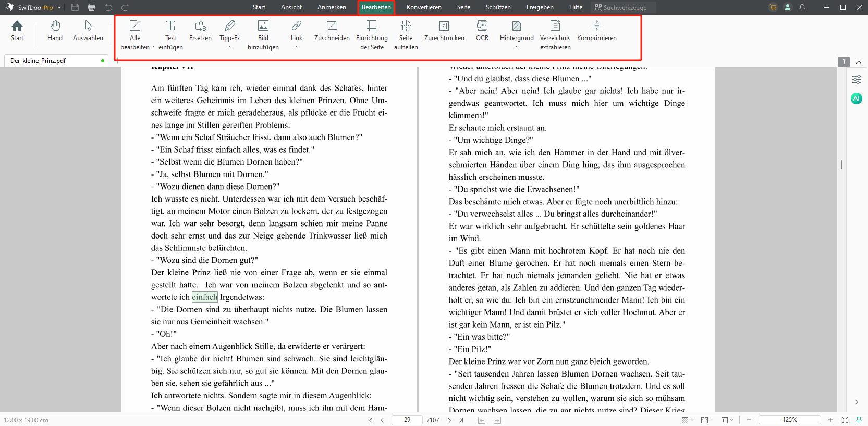Viewport: 868px width, 426px height.
Task: Open the properties sliders panel icon
Action: [x=857, y=80]
